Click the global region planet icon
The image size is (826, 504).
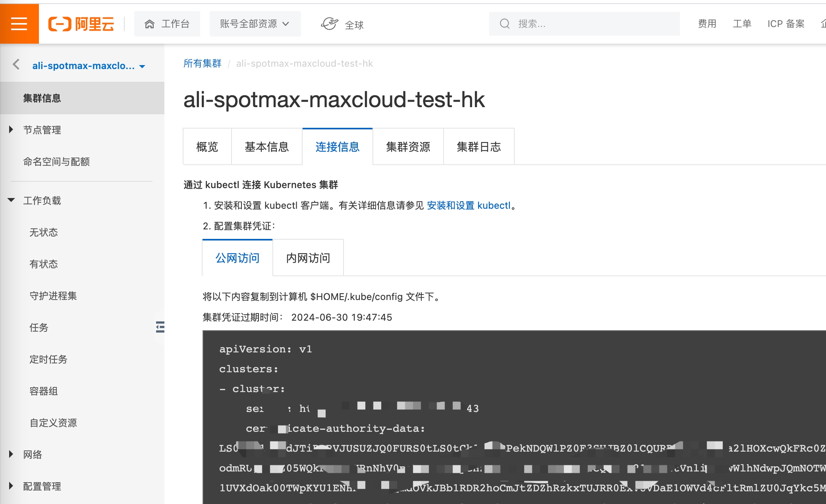tap(329, 24)
